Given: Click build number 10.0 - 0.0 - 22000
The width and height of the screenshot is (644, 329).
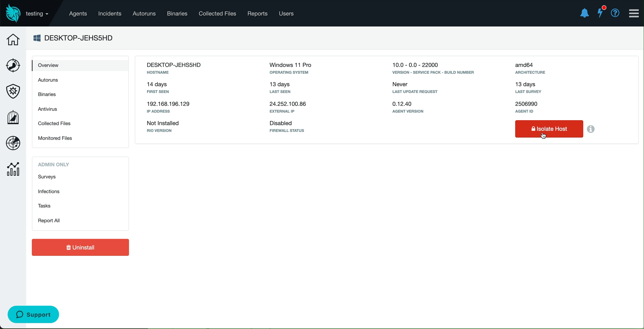Looking at the screenshot, I should (415, 65).
